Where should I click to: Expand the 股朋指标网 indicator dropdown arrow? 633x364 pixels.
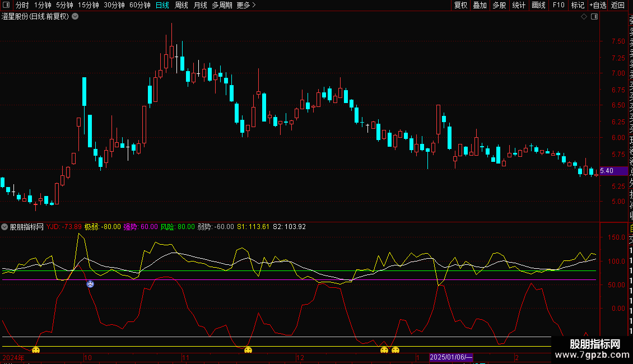5,227
